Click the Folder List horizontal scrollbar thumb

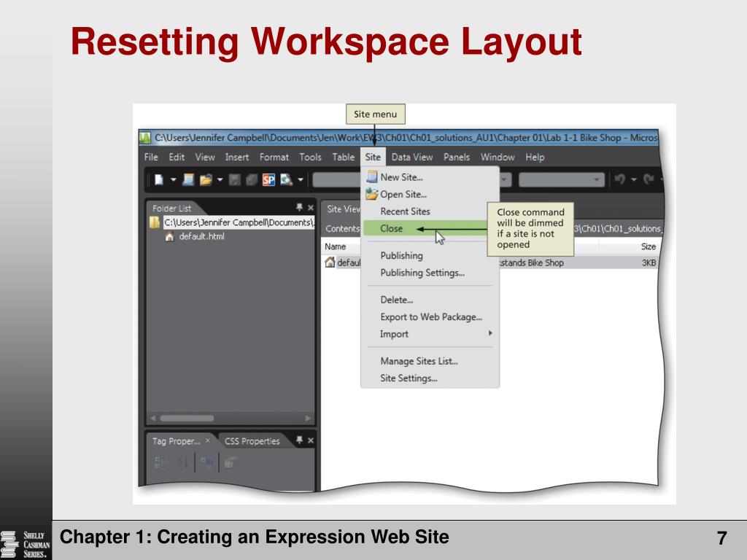coord(187,419)
